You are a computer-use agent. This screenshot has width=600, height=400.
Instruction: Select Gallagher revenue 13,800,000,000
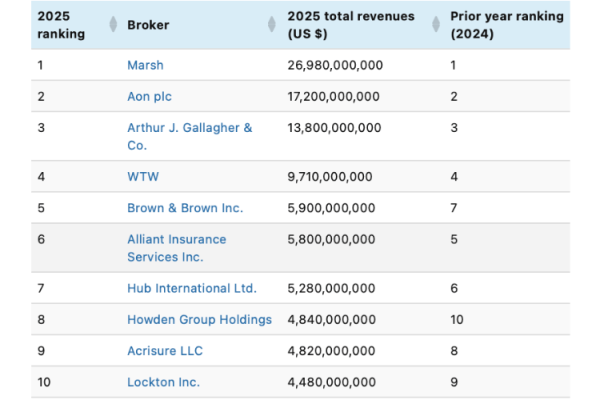pyautogui.click(x=334, y=127)
